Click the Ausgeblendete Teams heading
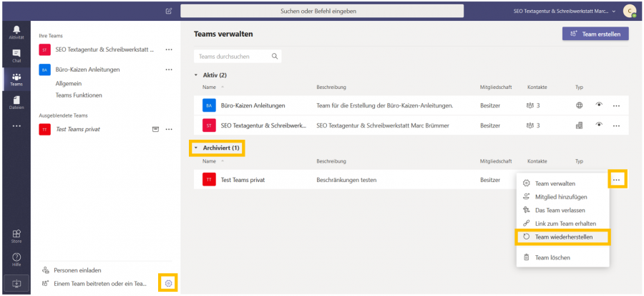The height and width of the screenshot is (296, 644). coord(63,115)
